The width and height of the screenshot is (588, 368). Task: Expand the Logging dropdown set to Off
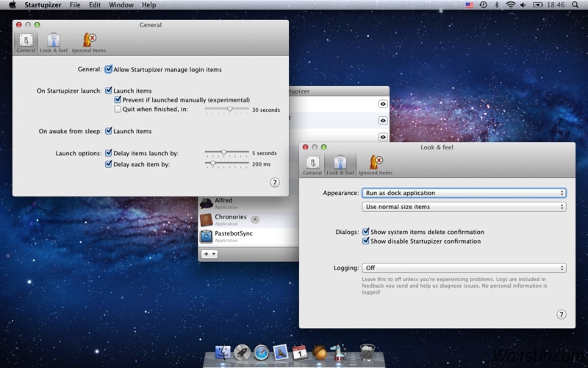coord(464,268)
